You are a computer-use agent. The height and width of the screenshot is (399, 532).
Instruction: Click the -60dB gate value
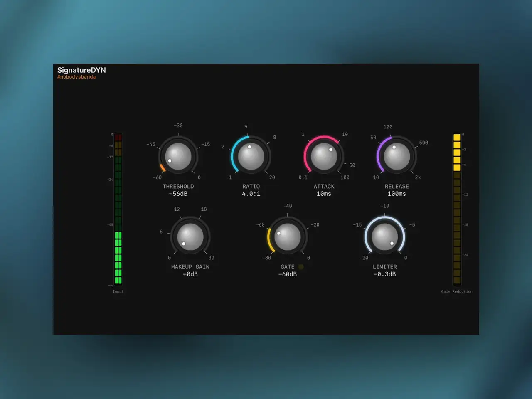(x=288, y=274)
